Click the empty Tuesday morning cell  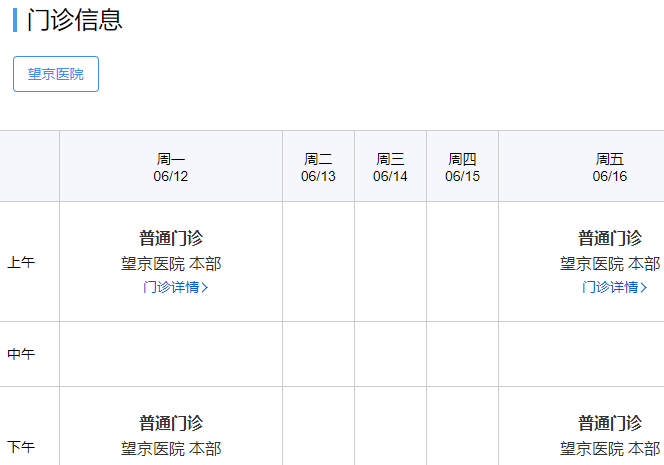pos(318,262)
